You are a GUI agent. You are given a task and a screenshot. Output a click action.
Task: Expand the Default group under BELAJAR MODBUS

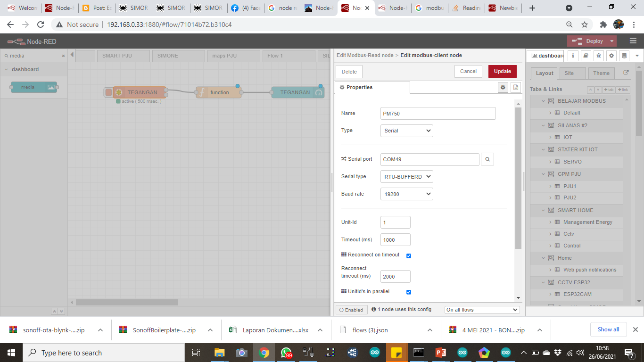coord(550,113)
